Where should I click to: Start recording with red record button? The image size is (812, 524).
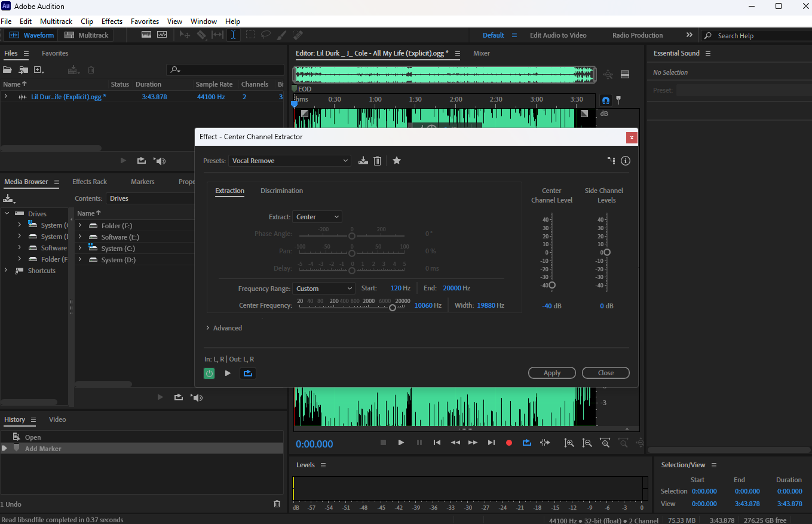[509, 443]
